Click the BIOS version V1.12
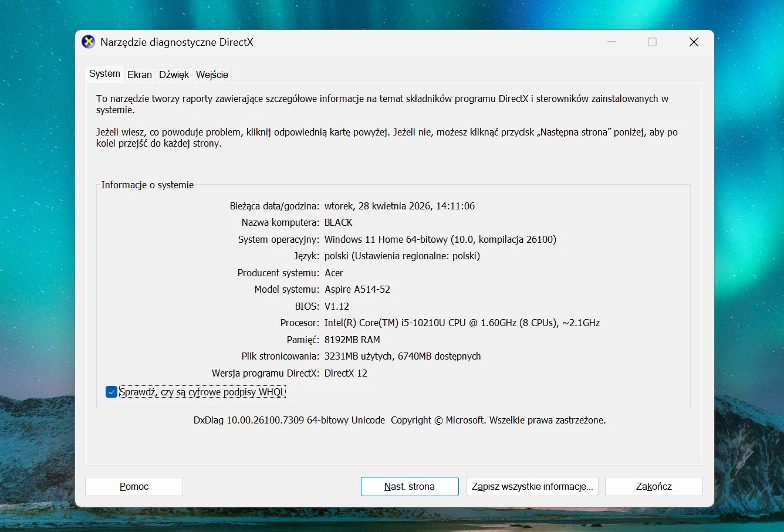 [337, 306]
